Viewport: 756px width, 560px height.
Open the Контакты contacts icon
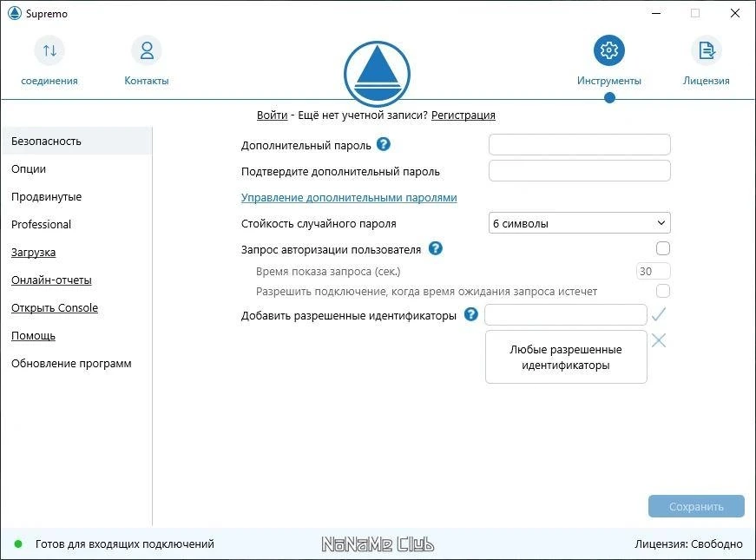coord(147,50)
